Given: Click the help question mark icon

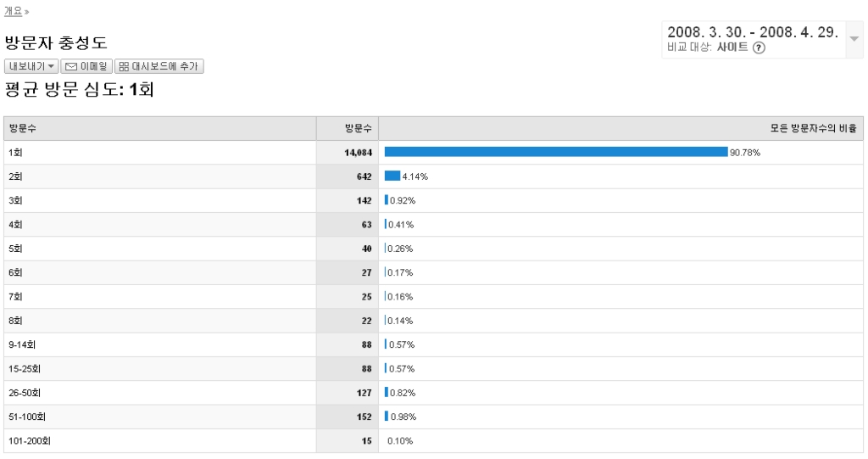Looking at the screenshot, I should tap(759, 48).
